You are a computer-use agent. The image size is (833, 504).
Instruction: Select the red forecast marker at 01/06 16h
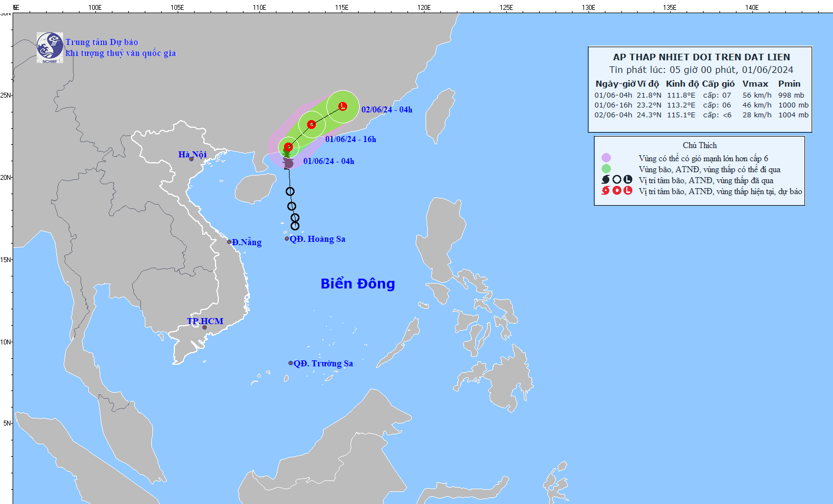(310, 124)
